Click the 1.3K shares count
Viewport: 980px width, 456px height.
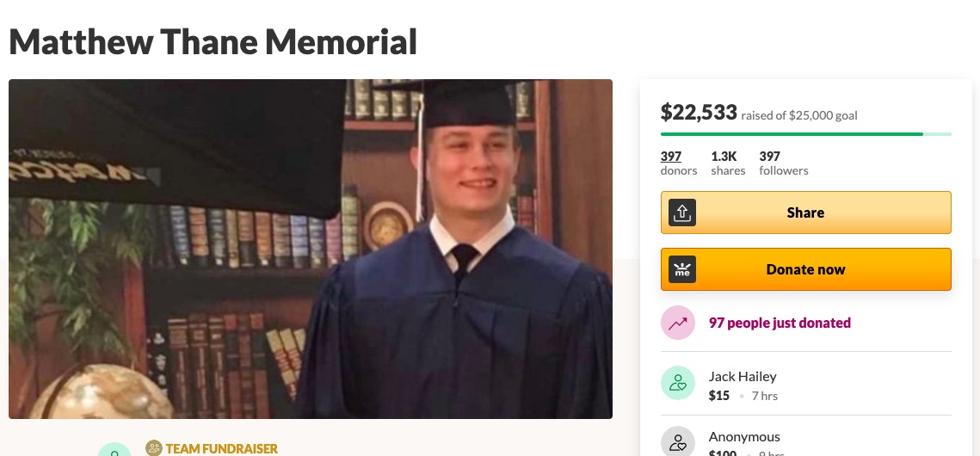tap(728, 163)
